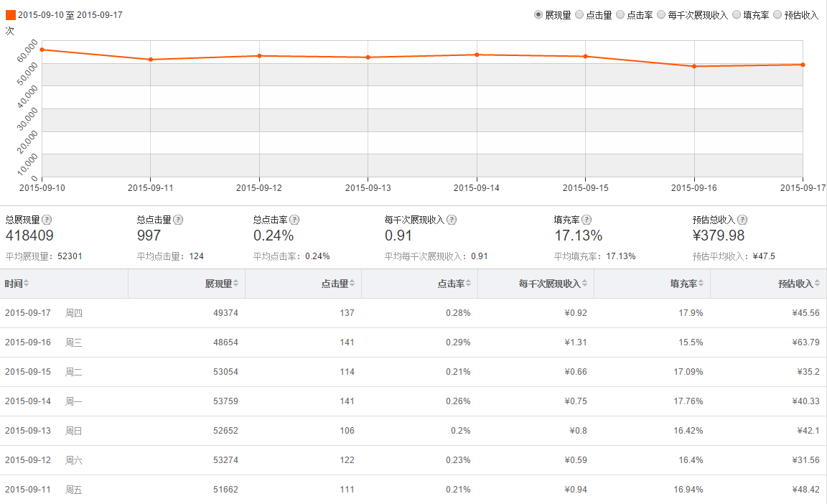Click help icon next to 总点击量

(x=178, y=220)
